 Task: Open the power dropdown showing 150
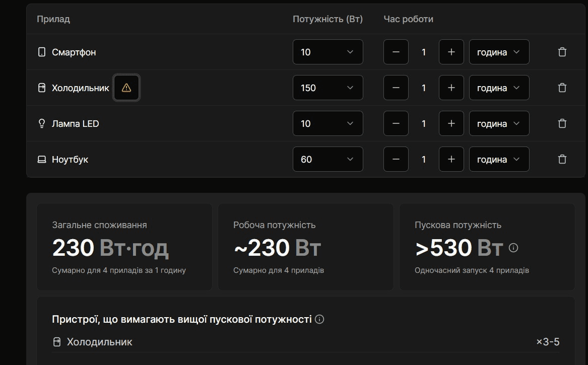point(328,88)
